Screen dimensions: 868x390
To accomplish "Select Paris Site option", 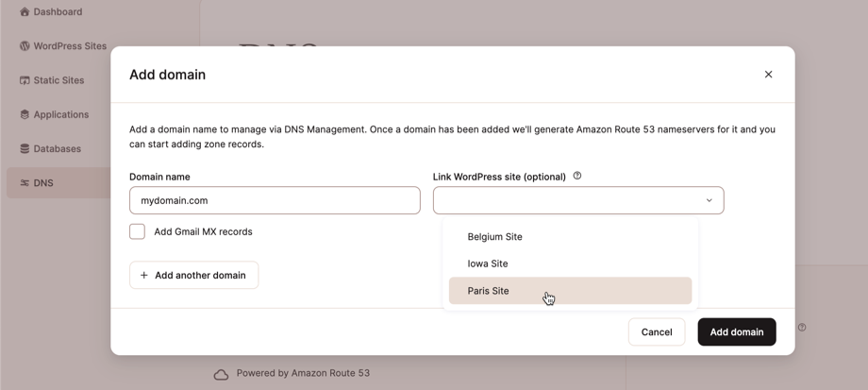I will click(x=570, y=291).
